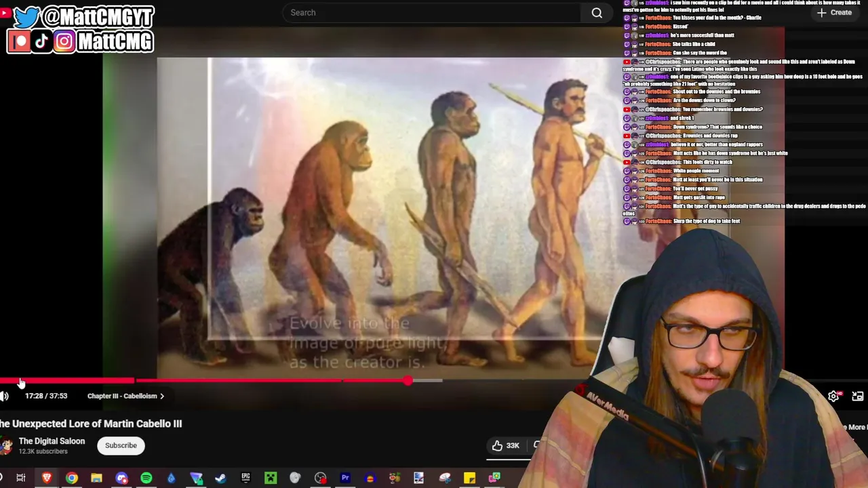Subscribe to The Digital Saloon
The width and height of the screenshot is (868, 488).
[121, 445]
